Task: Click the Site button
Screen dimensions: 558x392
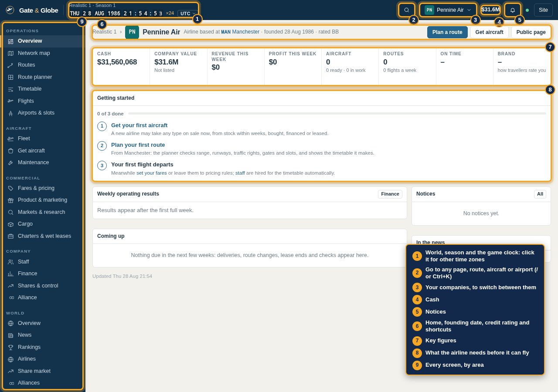Action: pyautogui.click(x=543, y=10)
